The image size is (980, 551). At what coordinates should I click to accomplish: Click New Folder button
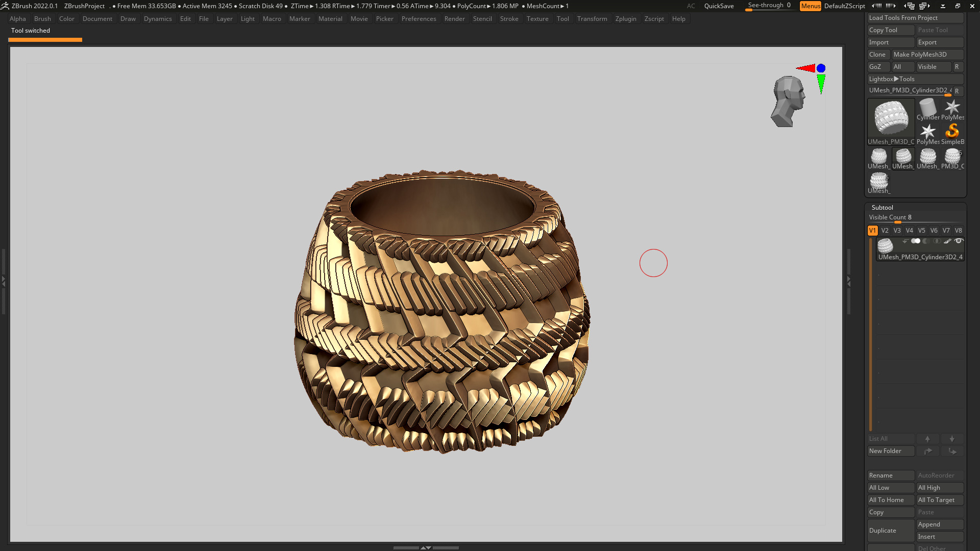point(891,451)
